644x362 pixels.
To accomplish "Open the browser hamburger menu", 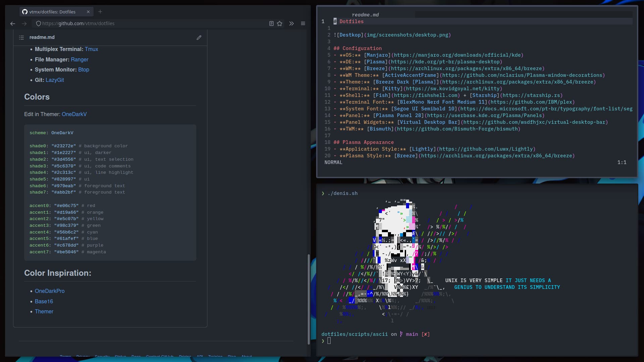I will [x=303, y=23].
